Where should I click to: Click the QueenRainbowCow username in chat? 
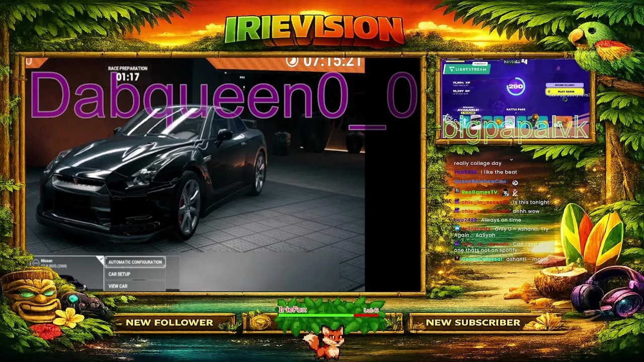[480, 182]
